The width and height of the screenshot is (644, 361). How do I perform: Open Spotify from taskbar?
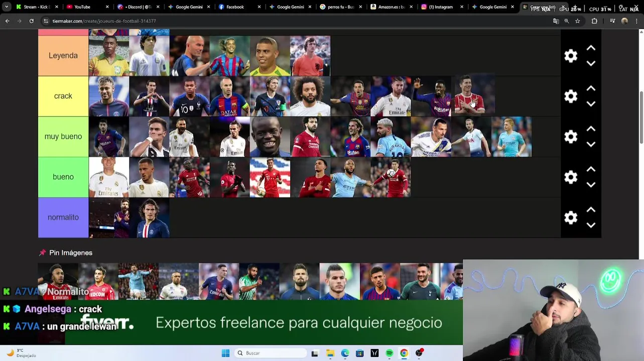tap(390, 353)
